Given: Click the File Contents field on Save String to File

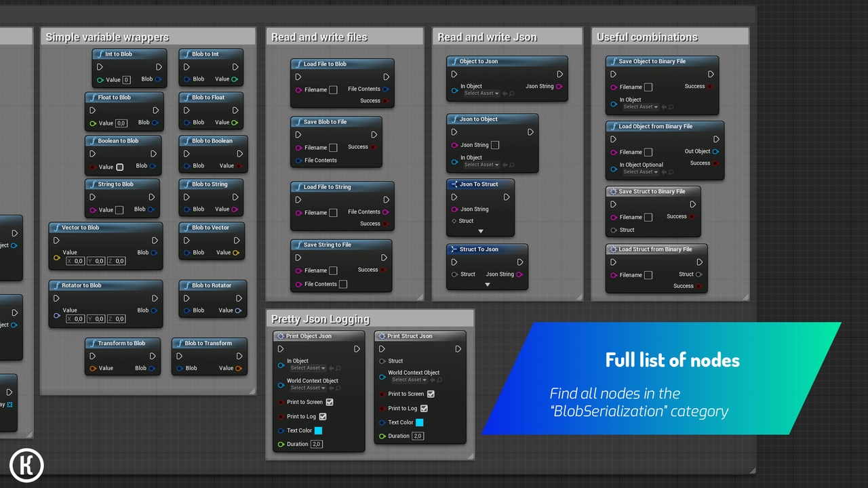Looking at the screenshot, I should point(343,284).
